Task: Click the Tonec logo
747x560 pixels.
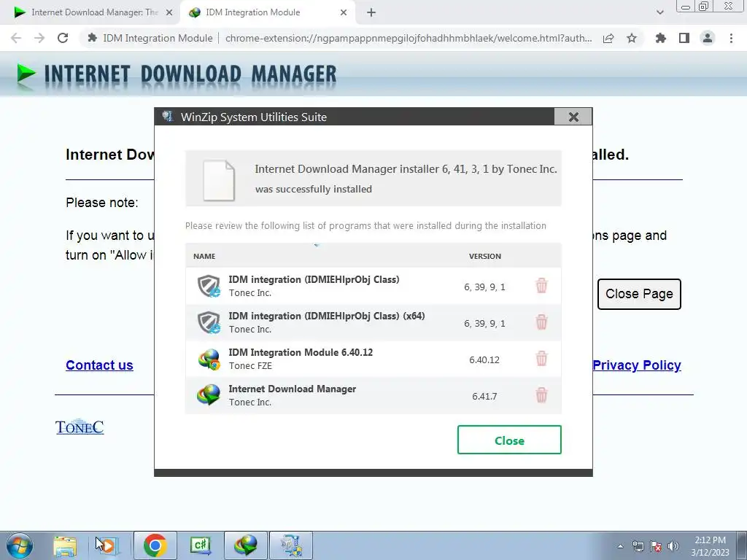Action: tap(80, 427)
